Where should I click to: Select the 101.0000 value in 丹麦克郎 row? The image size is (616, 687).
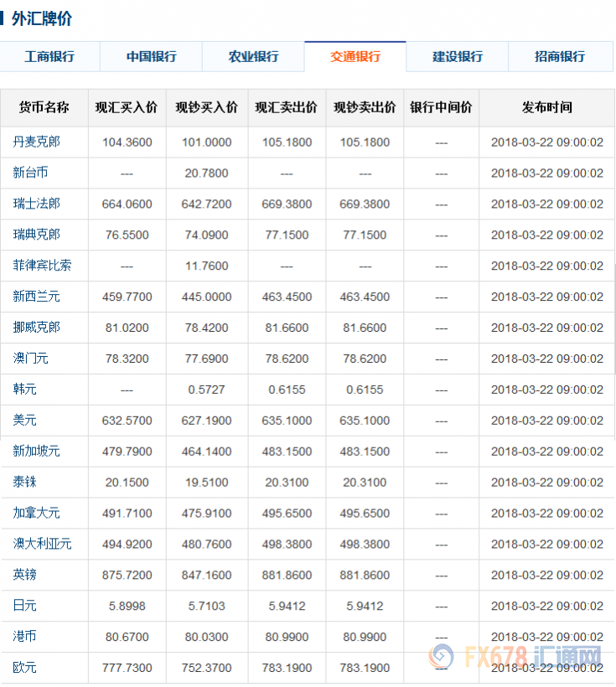click(206, 142)
